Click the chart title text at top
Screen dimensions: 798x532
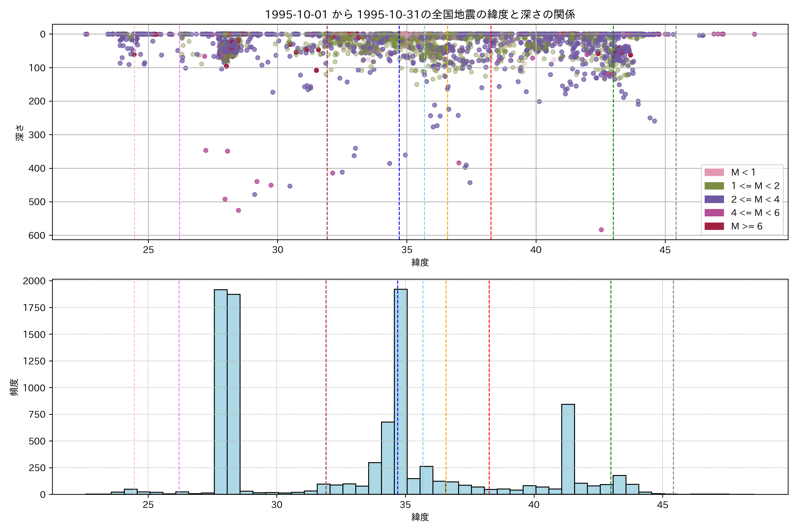(420, 15)
